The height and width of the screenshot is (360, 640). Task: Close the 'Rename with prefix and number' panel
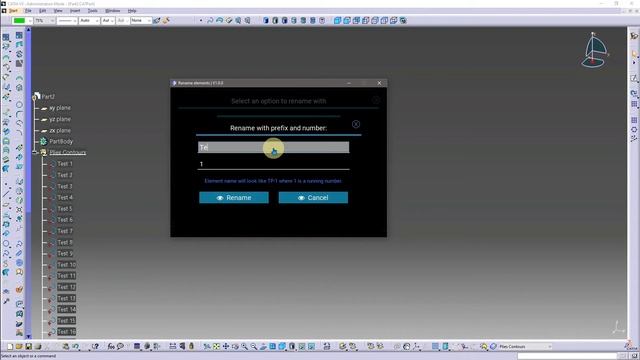(x=356, y=124)
